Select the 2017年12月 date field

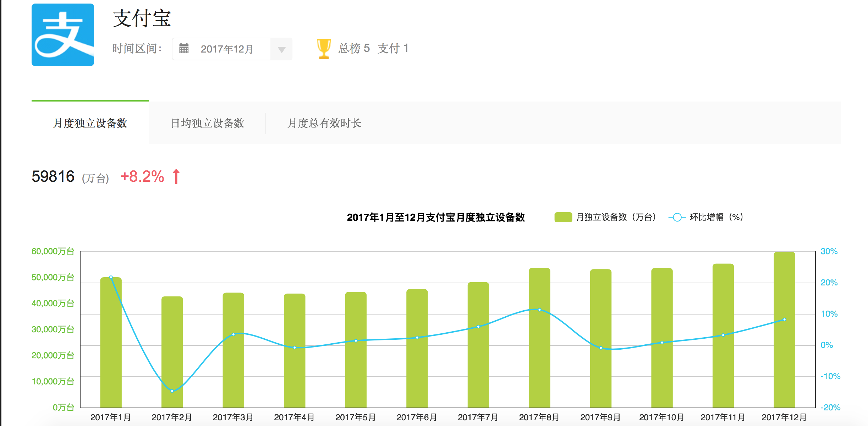(232, 49)
